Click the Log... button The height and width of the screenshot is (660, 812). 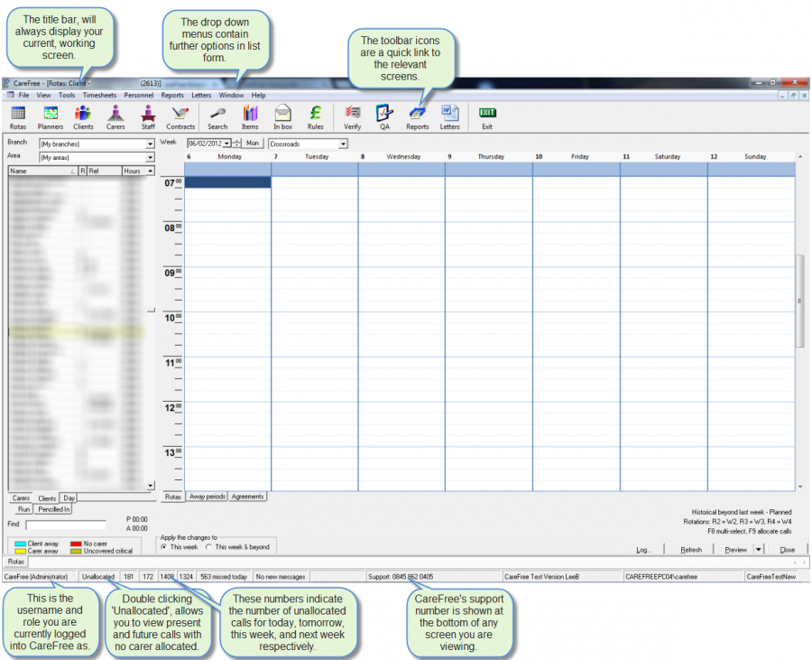pos(643,550)
